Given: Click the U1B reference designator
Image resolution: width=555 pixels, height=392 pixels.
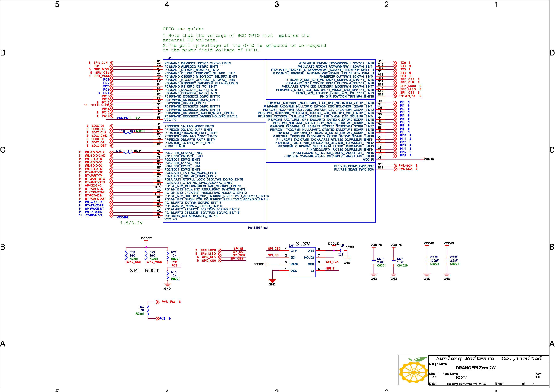Looking at the screenshot, I should (170, 58).
